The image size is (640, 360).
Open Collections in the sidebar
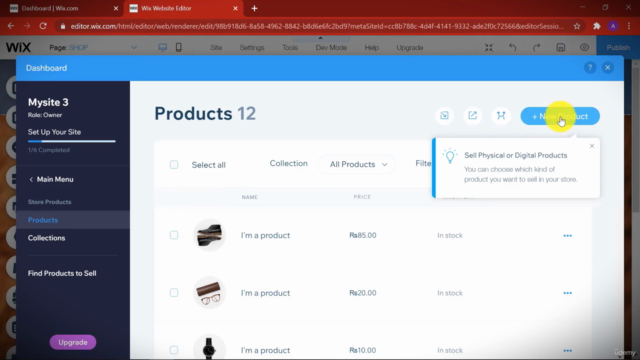pyautogui.click(x=47, y=238)
